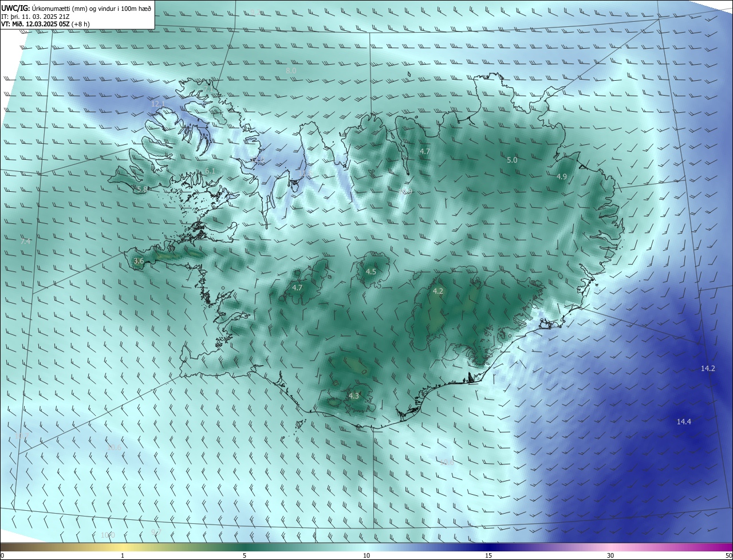The height and width of the screenshot is (560, 733).
Task: Click the 12.1 value label on the map
Action: [x=158, y=104]
